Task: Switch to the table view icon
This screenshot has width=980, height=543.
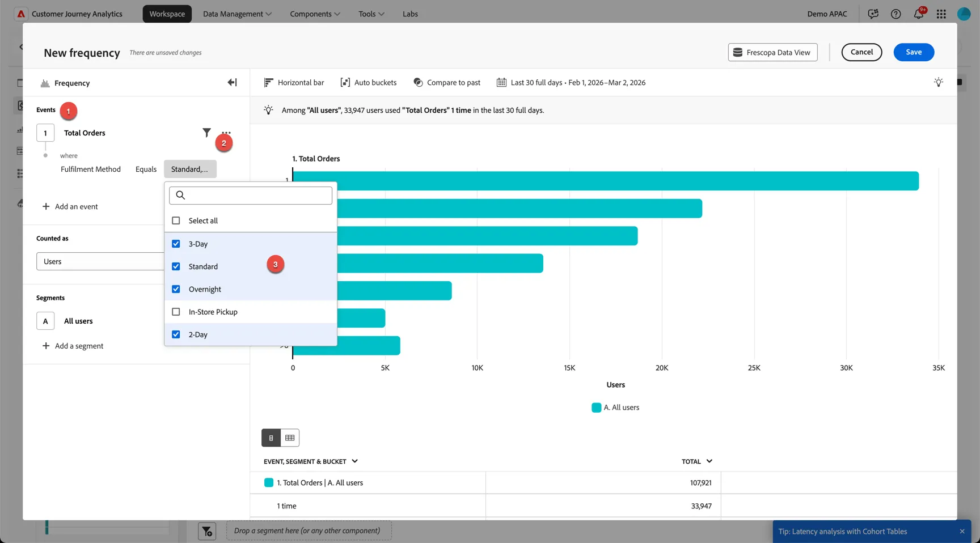Action: [290, 438]
